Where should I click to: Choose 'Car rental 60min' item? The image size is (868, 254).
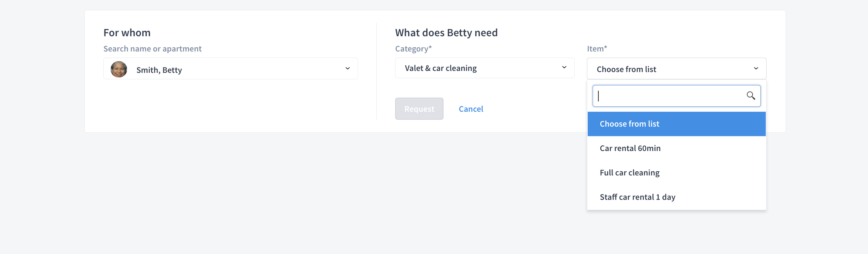pyautogui.click(x=677, y=148)
